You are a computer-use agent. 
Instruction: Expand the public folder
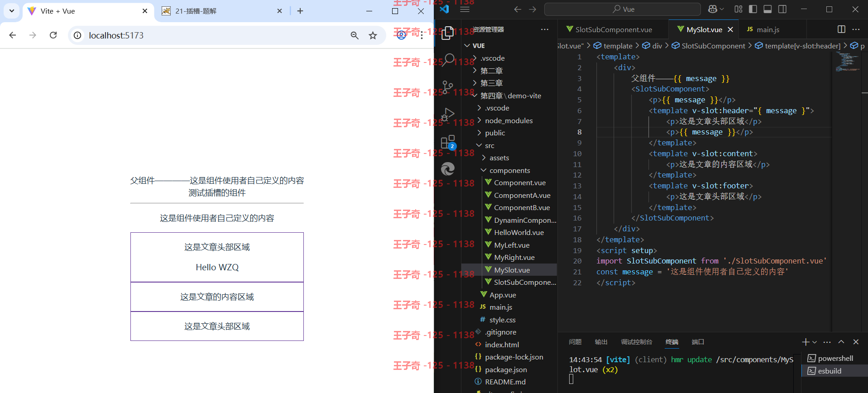click(x=509, y=133)
